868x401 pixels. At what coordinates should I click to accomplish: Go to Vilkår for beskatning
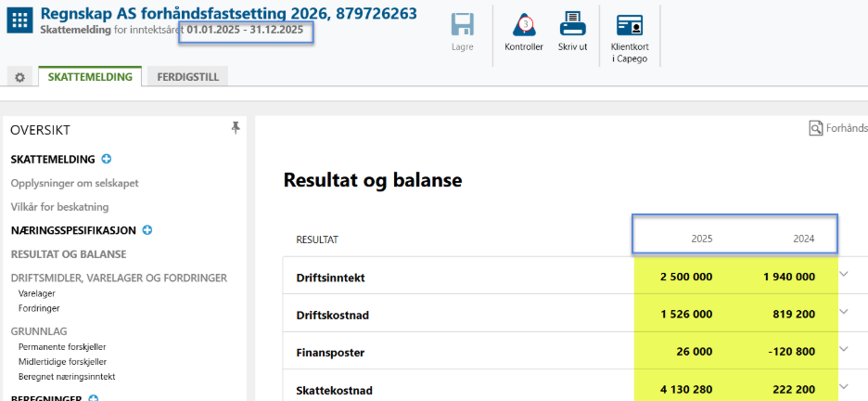pyautogui.click(x=59, y=206)
